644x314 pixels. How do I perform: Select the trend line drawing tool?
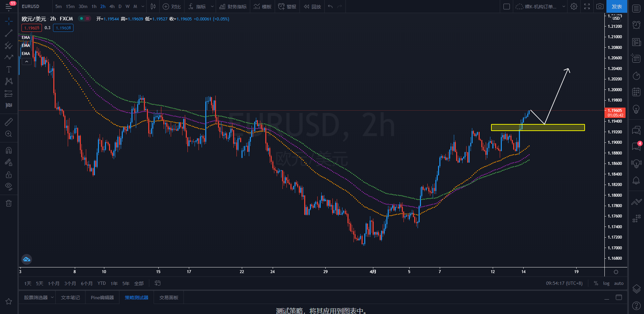[9, 33]
